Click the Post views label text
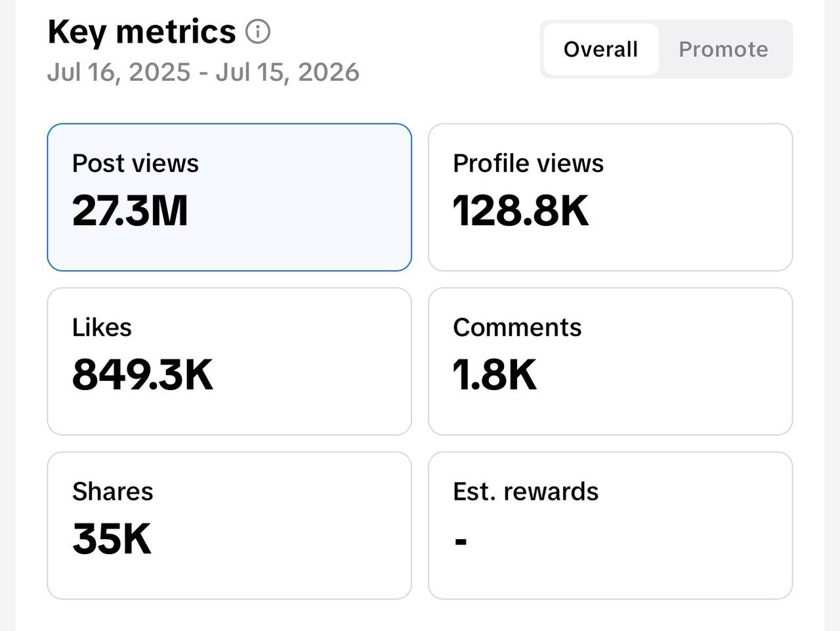 pyautogui.click(x=135, y=163)
